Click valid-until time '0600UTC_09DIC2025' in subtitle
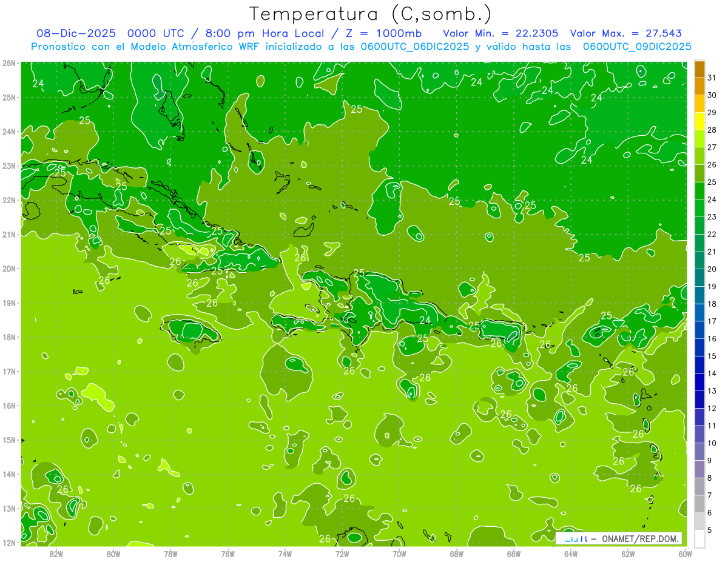This screenshot has width=728, height=562. tap(637, 47)
